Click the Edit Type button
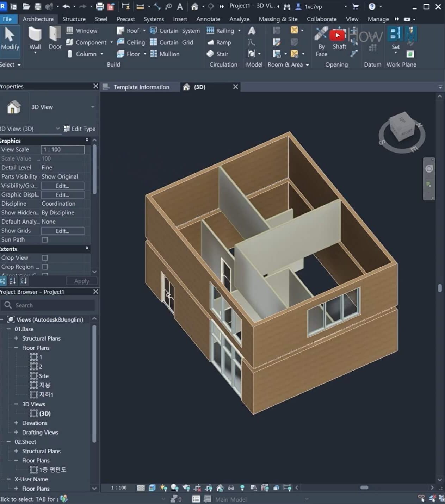This screenshot has width=445, height=504. 80,129
